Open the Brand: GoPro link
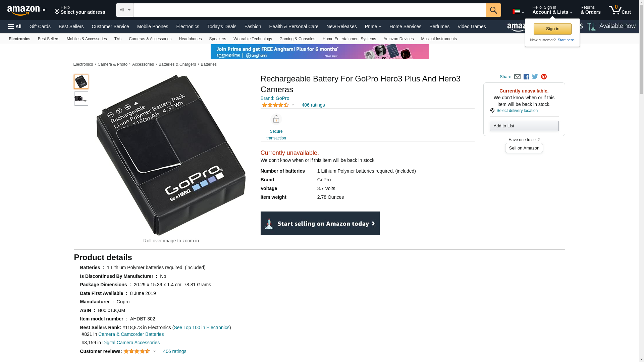 click(x=275, y=98)
